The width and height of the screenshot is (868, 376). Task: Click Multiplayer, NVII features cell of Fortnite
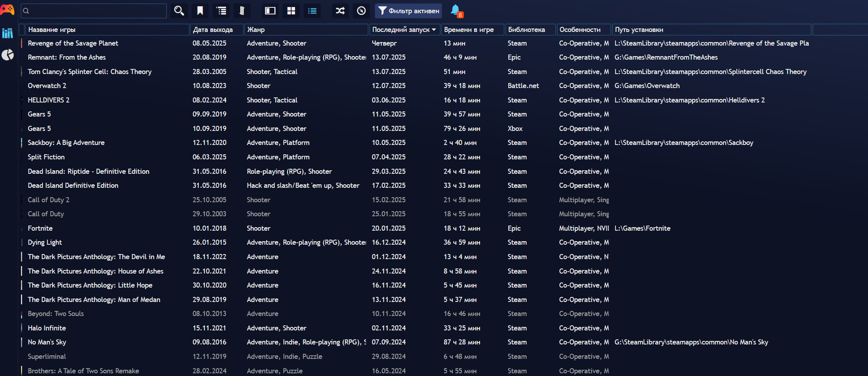pyautogui.click(x=584, y=228)
